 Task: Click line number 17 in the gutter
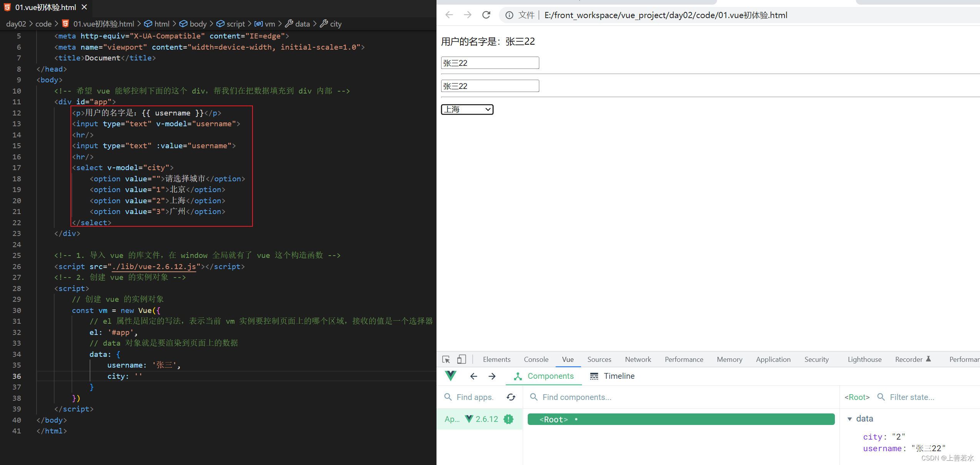pos(17,167)
